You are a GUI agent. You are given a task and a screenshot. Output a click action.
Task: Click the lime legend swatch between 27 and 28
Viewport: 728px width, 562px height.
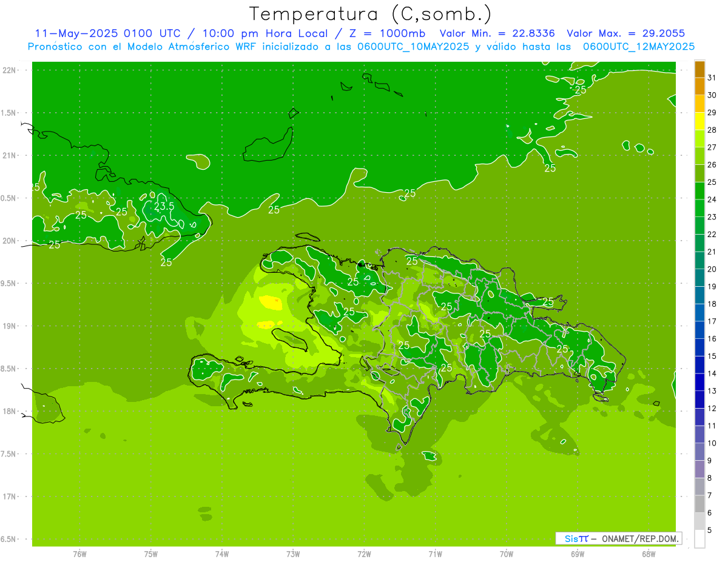(x=699, y=139)
